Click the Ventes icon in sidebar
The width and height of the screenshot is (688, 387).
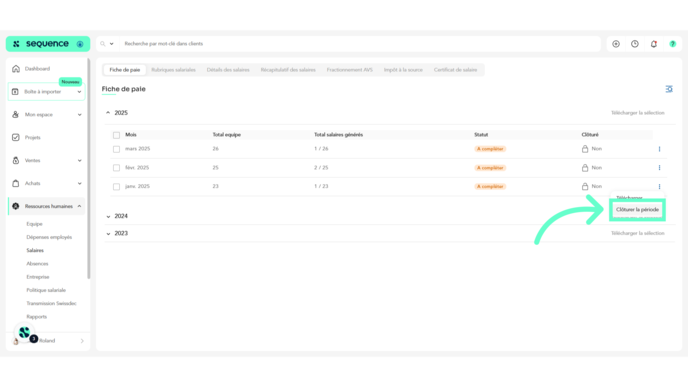pos(16,161)
